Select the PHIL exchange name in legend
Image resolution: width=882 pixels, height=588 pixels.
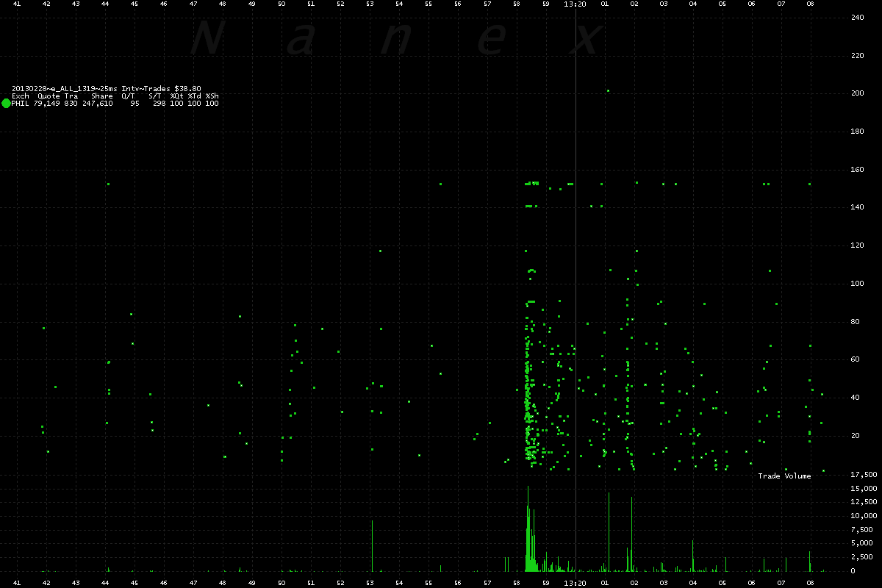(21, 104)
